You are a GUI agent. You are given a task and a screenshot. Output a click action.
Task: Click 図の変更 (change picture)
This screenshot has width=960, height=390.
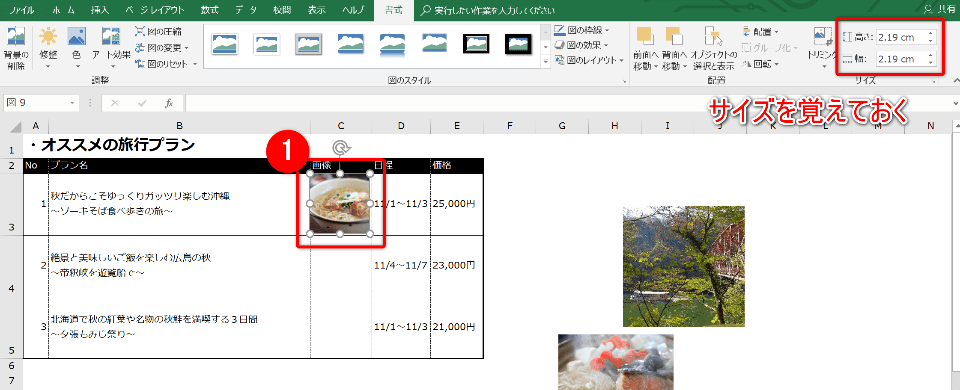pos(161,47)
